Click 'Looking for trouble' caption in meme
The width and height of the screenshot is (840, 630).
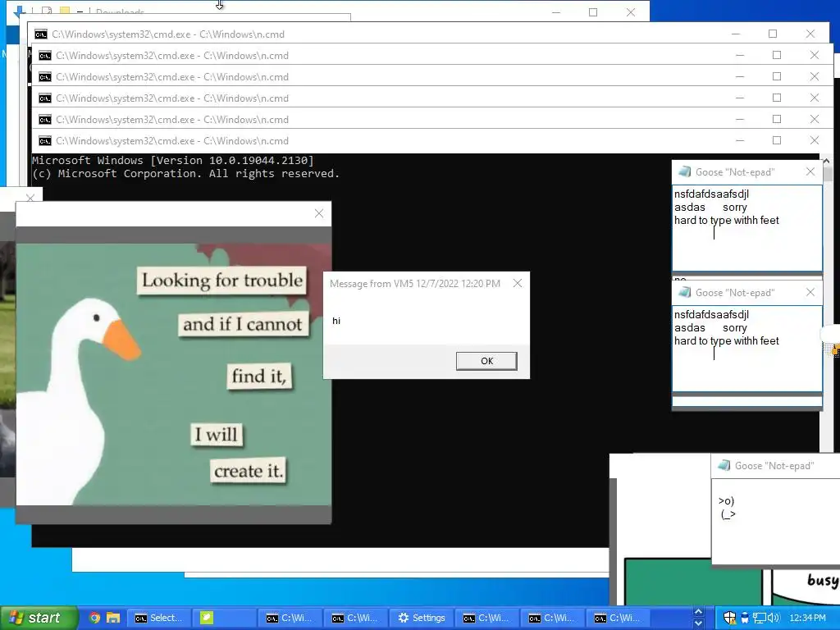(221, 281)
